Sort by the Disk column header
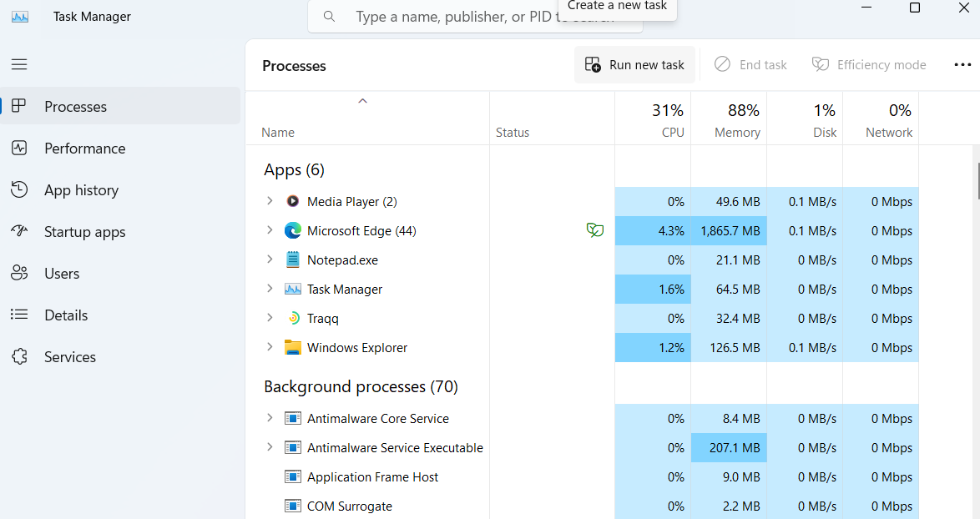This screenshot has width=980, height=519. (x=805, y=118)
